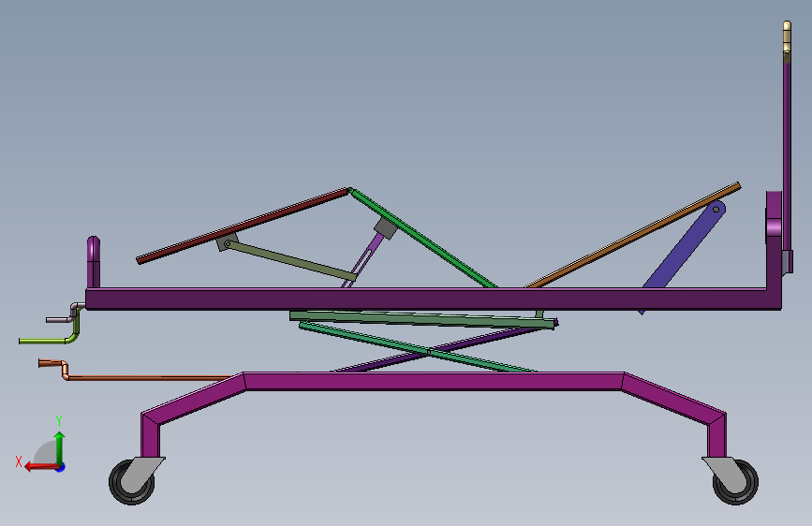Select the left angled leg of base frame
The image size is (812, 526).
coord(193,399)
